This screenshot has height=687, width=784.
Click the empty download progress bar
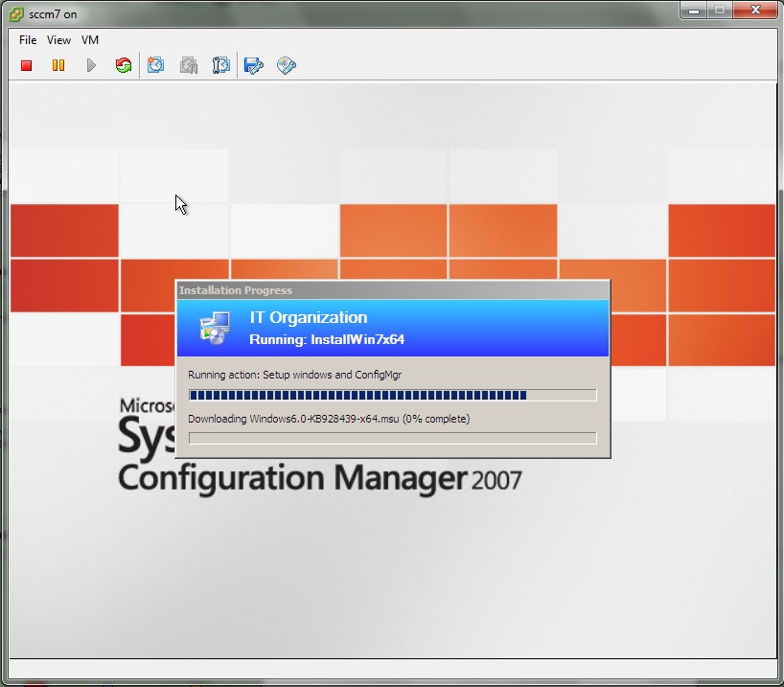(x=393, y=439)
